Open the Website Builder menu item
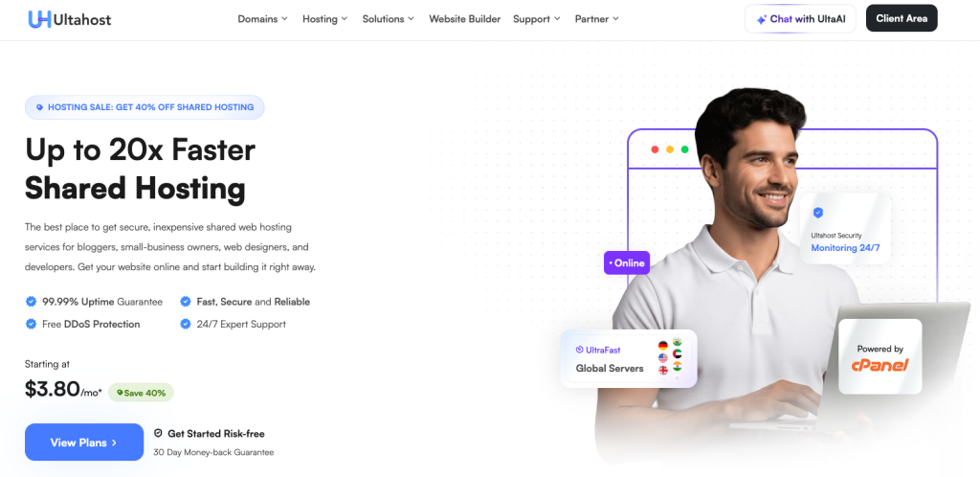Screen dimensions: 980x477 [x=464, y=19]
